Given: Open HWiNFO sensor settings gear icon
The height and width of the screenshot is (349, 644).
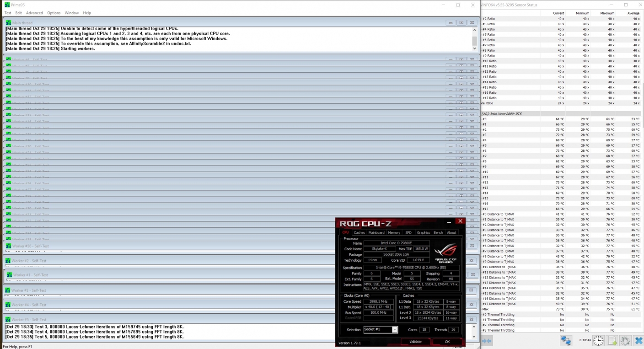Looking at the screenshot, I should 625,340.
